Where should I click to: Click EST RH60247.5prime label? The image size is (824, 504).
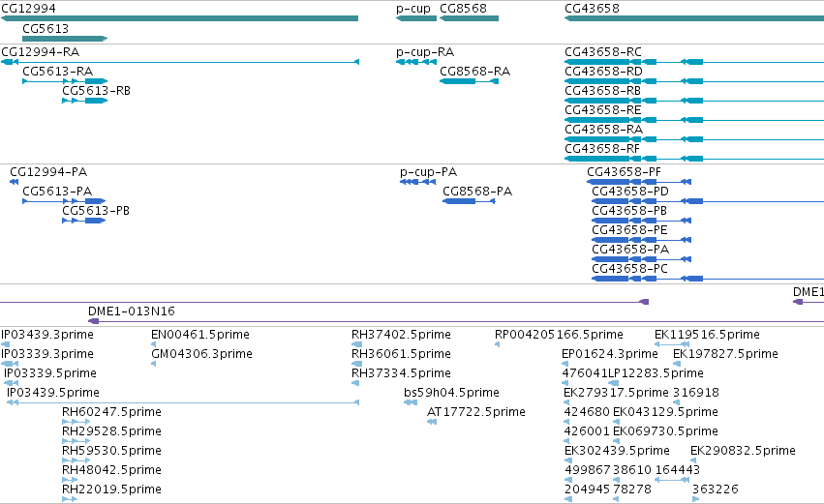click(x=112, y=413)
